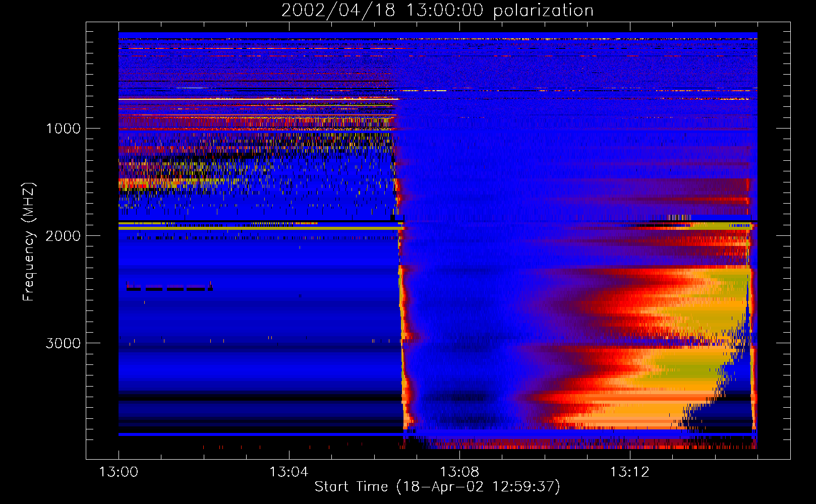The width and height of the screenshot is (816, 504).
Task: Click the black dashed line segment near 2500 MHz
Action: click(x=169, y=289)
